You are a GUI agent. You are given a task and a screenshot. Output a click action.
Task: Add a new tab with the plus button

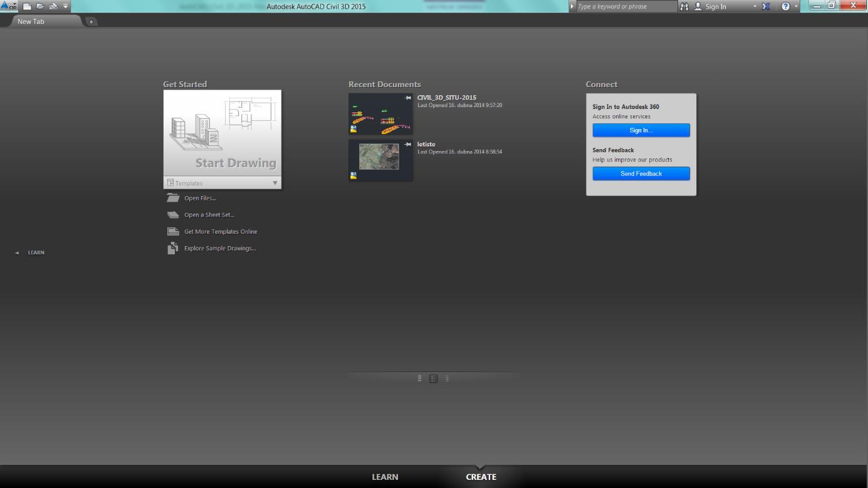click(91, 22)
